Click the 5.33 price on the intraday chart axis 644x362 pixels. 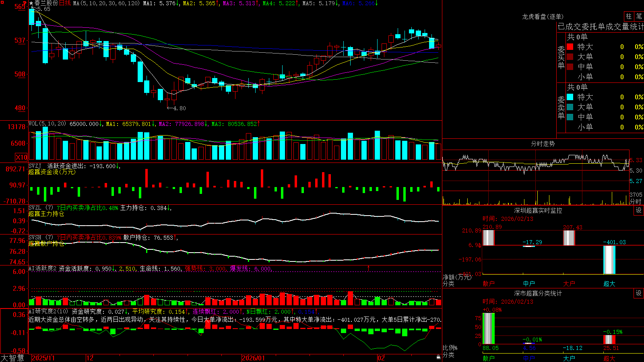tap(636, 160)
